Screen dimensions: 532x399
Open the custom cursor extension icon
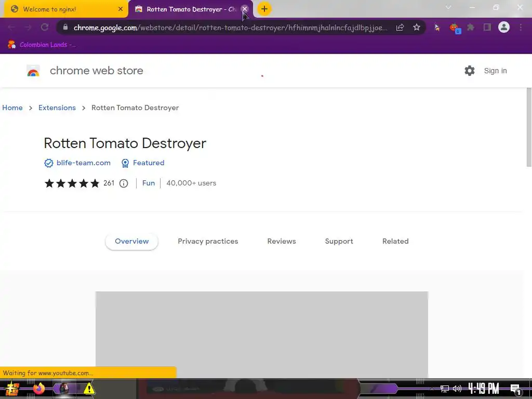[x=437, y=28]
